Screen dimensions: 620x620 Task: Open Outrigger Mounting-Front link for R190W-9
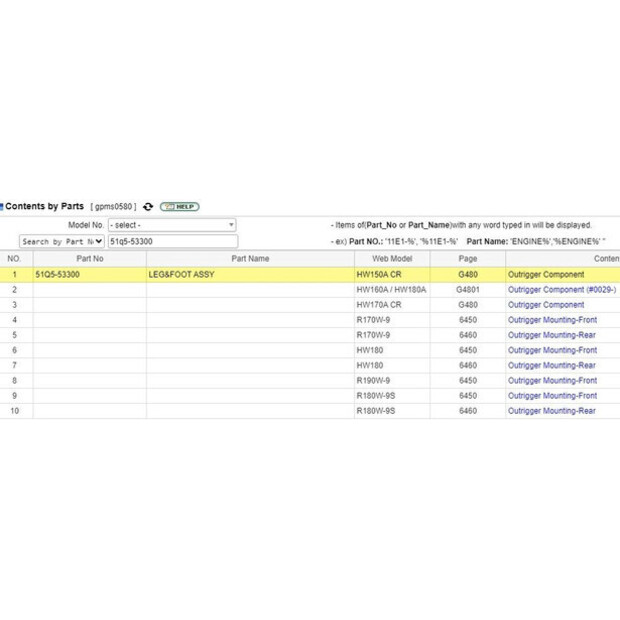click(x=552, y=380)
